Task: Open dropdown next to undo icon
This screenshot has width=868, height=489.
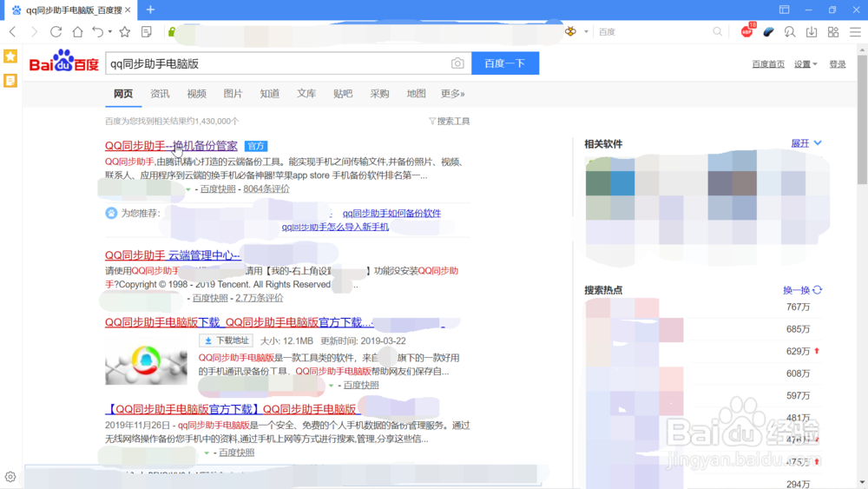Action: point(110,31)
